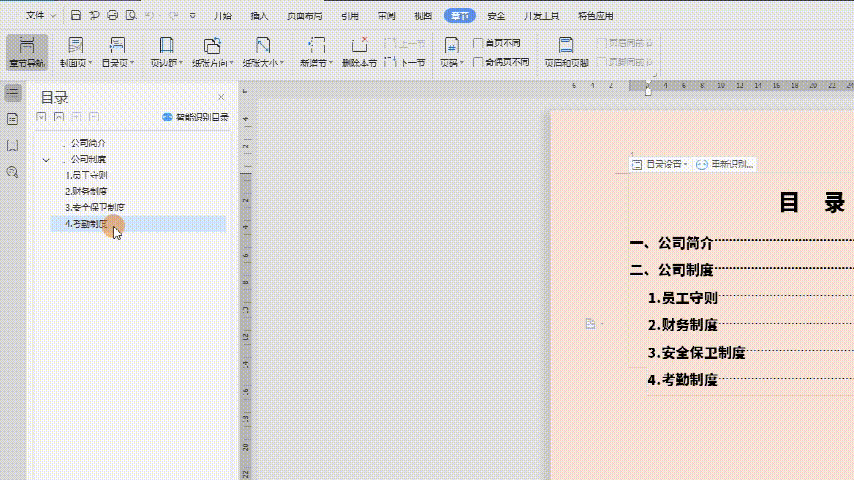Viewport: 854px width, 480px height.
Task: Open the 封面页 dropdown arrow
Action: click(x=90, y=63)
